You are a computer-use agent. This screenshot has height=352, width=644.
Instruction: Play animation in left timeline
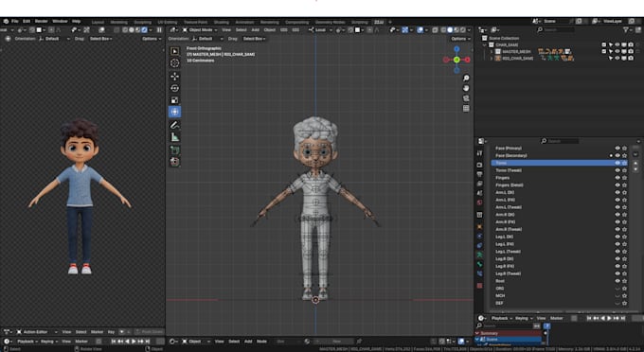click(x=134, y=342)
